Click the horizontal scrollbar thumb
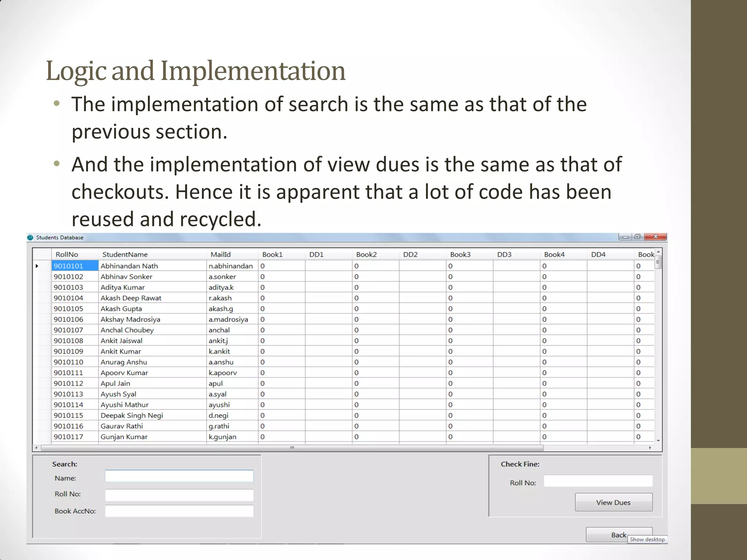Viewport: 747px width, 560px height. pos(292,448)
